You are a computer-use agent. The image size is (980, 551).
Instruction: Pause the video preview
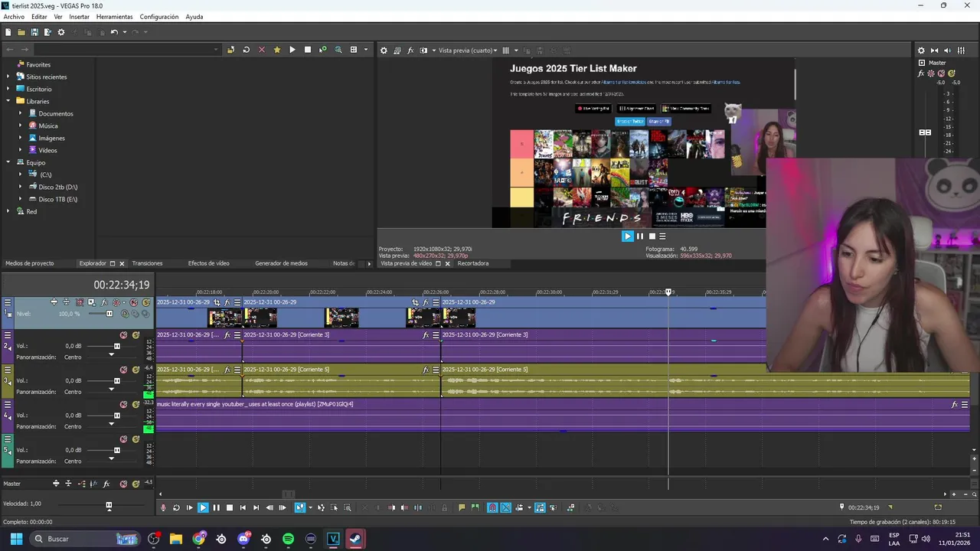click(x=640, y=236)
